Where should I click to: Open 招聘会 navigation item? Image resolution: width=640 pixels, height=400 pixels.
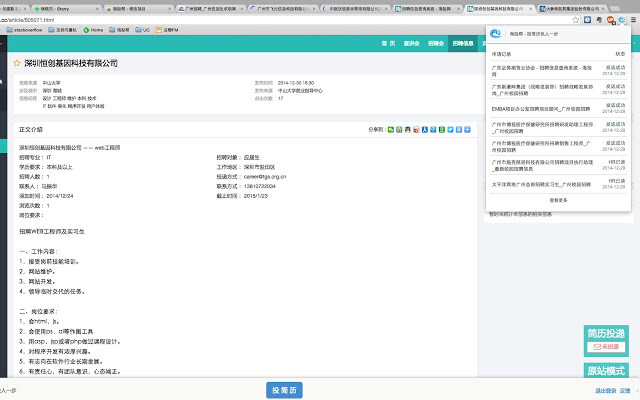(436, 43)
